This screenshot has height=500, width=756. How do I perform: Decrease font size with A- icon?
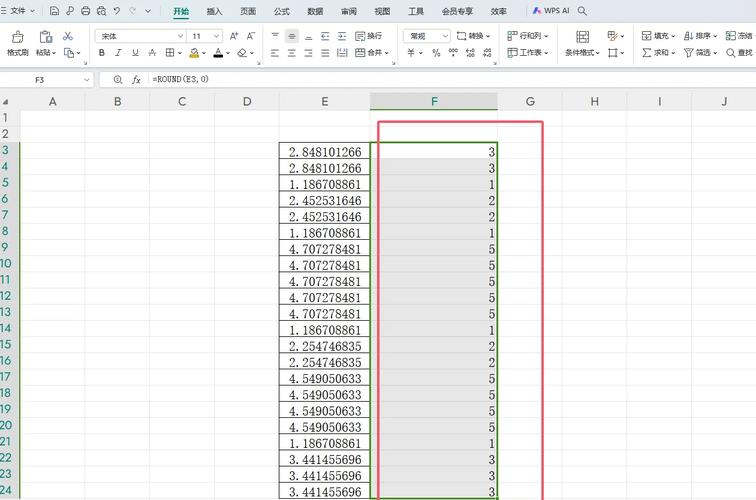pos(251,36)
